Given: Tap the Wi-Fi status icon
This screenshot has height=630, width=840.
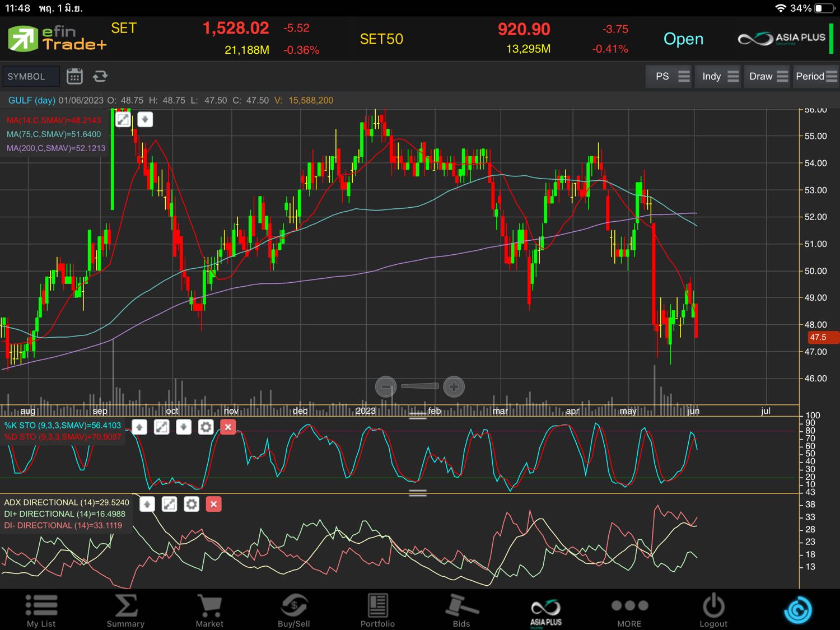Looking at the screenshot, I should click(781, 8).
